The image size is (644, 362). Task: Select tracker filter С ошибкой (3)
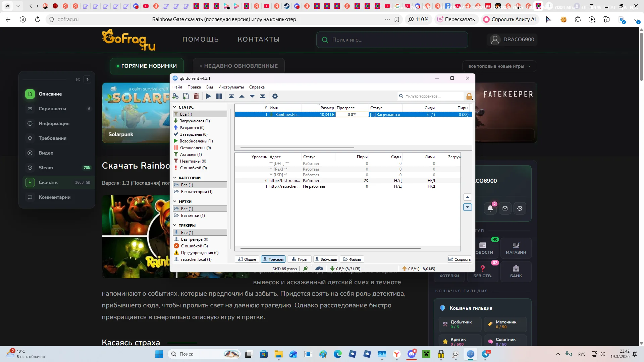tap(200, 246)
